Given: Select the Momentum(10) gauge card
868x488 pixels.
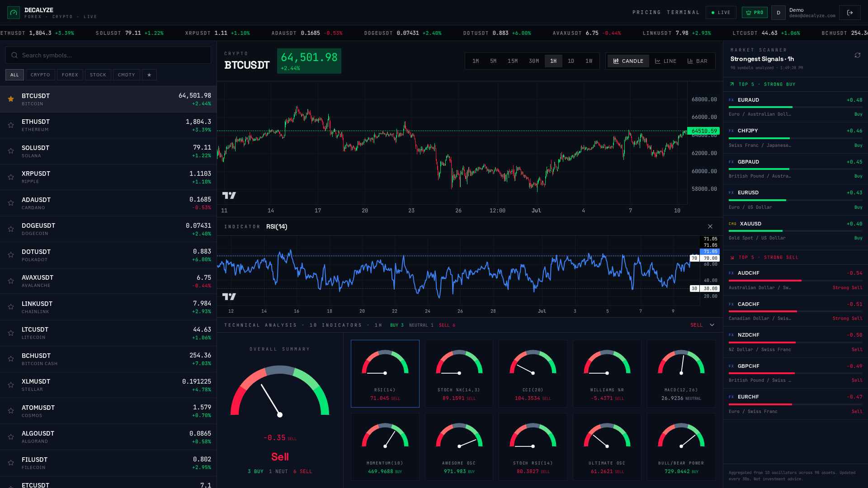Looking at the screenshot, I should click(385, 447).
